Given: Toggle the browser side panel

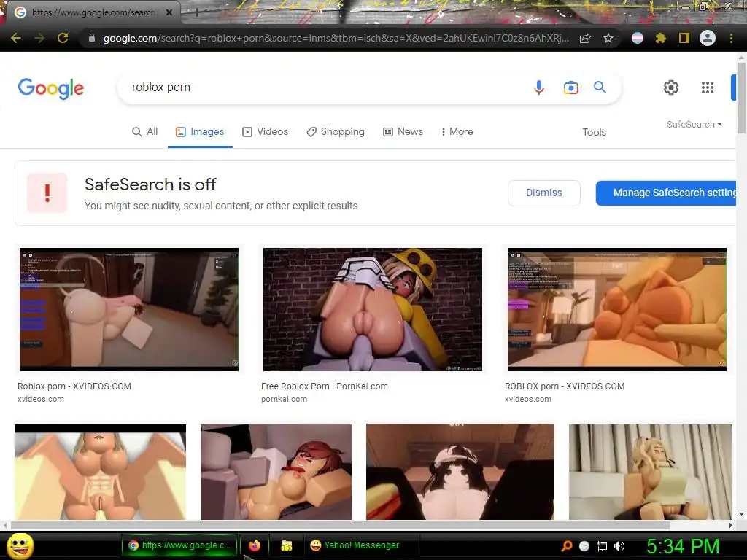Looking at the screenshot, I should (x=684, y=38).
